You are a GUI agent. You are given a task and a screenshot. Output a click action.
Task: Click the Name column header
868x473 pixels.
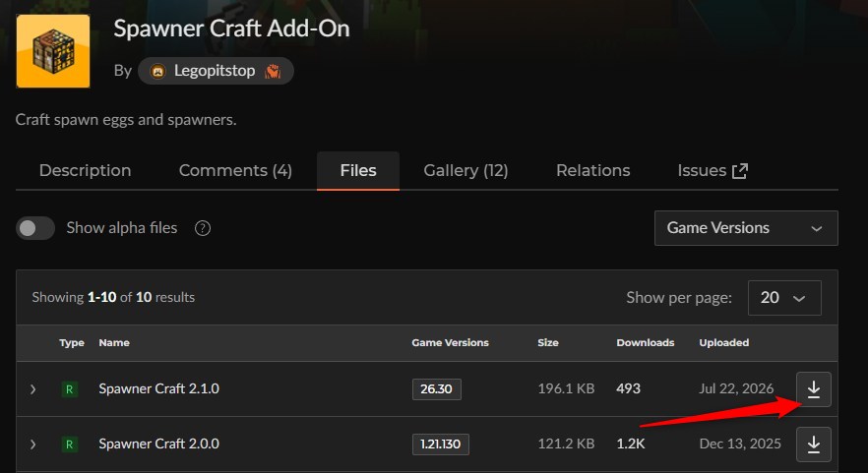point(114,343)
